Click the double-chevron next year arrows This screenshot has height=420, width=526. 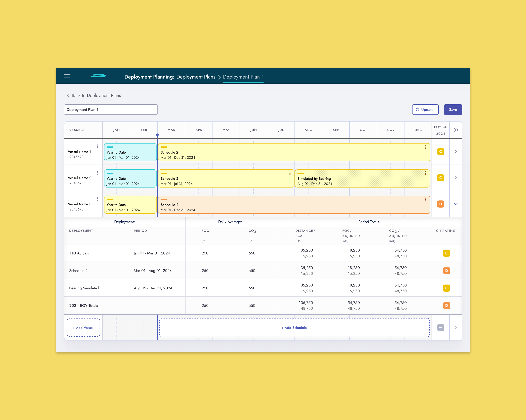(456, 130)
